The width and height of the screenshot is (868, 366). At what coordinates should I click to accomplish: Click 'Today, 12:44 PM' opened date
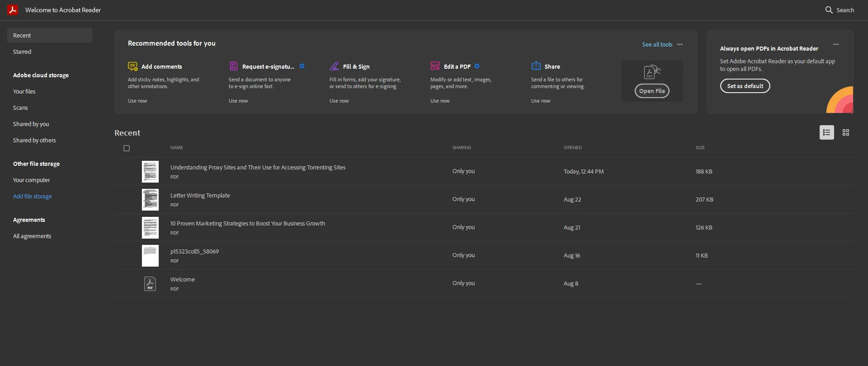click(x=584, y=172)
